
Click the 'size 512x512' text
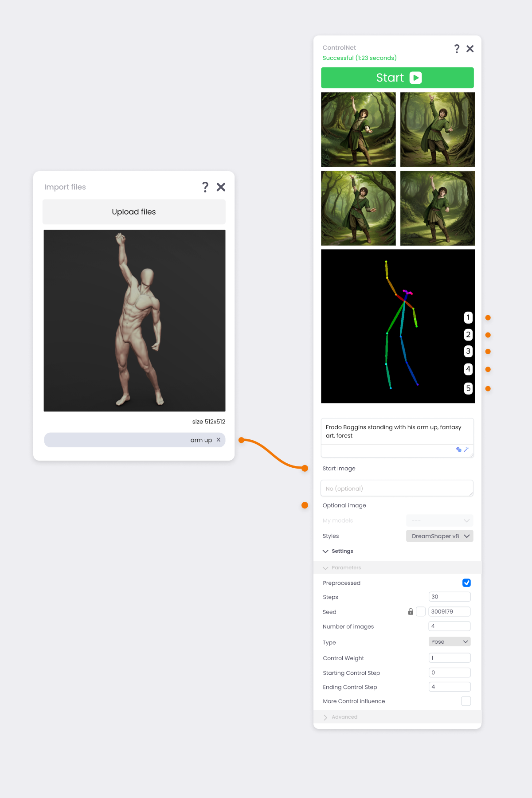point(209,422)
